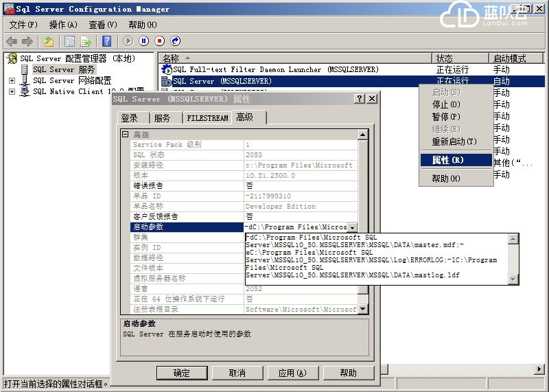Click the blue Help question mark toolbar icon
Image resolution: width=549 pixels, height=392 pixels.
coord(107,41)
